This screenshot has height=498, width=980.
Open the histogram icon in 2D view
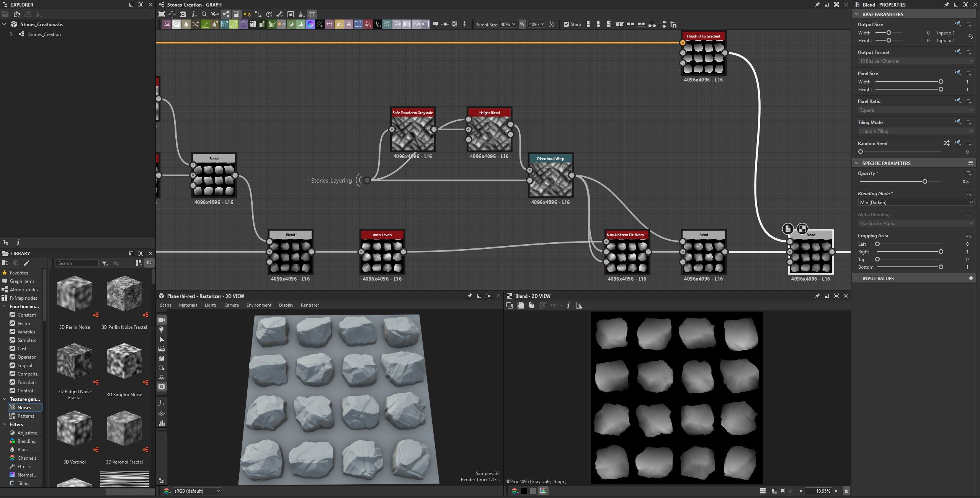pyautogui.click(x=579, y=305)
